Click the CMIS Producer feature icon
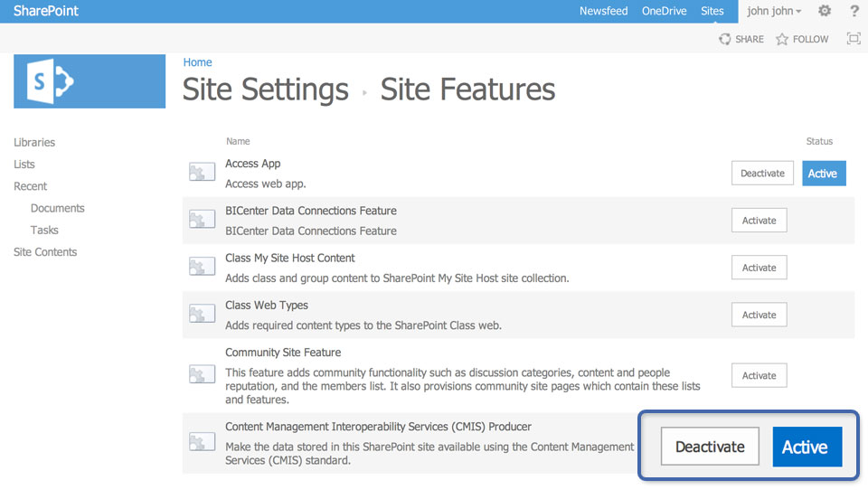 pyautogui.click(x=202, y=442)
